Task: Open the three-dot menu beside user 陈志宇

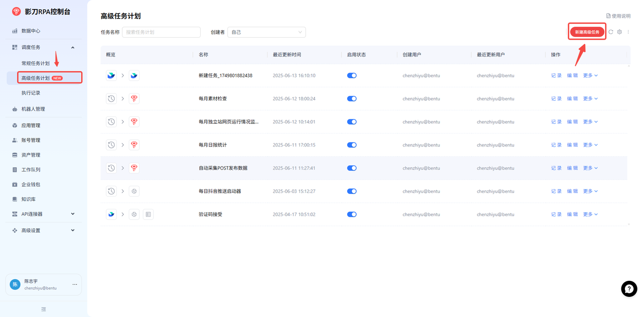Action: click(x=74, y=285)
